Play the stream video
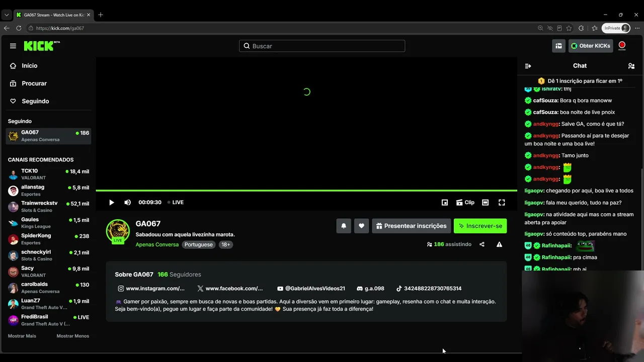 [112, 202]
